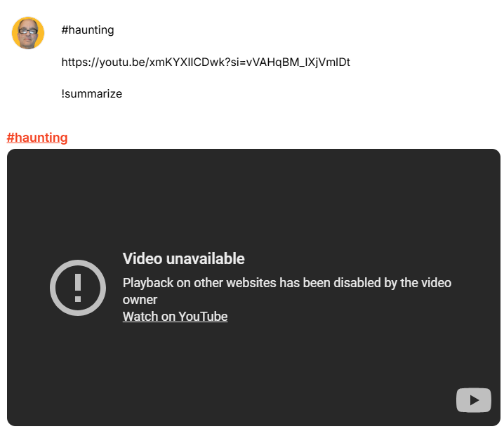Open the red #haunting hashtag link
504x436 pixels.
click(x=37, y=138)
